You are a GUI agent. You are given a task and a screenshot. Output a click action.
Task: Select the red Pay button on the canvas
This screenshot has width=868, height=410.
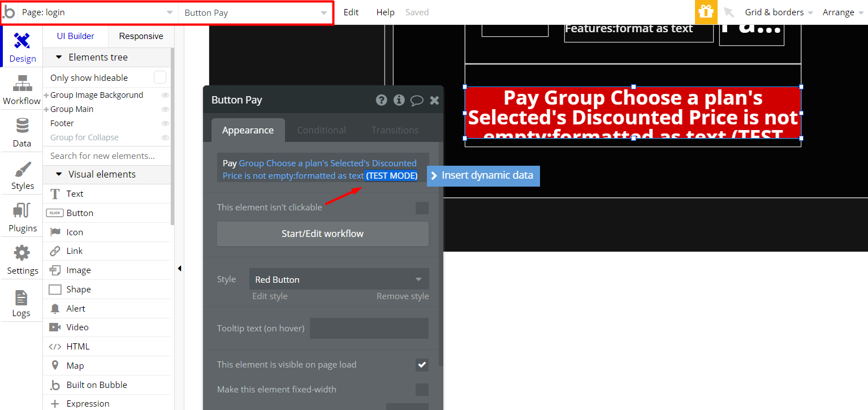[633, 113]
